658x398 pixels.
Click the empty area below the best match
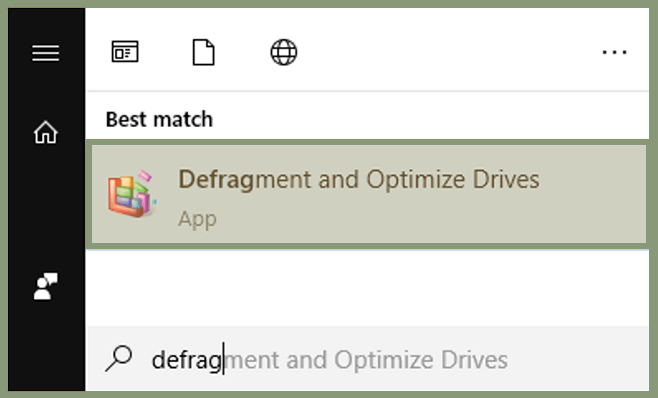click(x=367, y=288)
